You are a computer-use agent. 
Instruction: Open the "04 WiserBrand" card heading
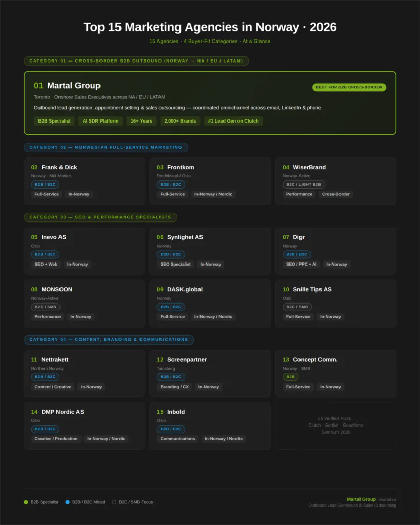pyautogui.click(x=304, y=167)
